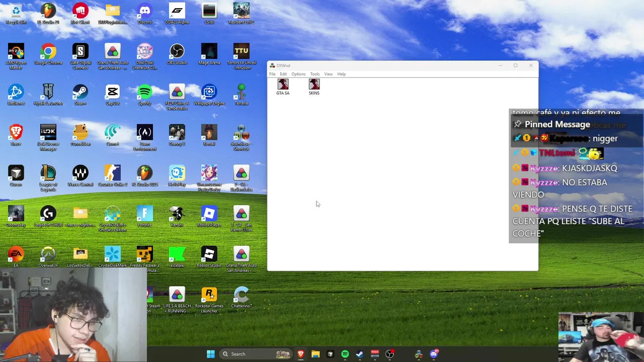This screenshot has height=362, width=644.
Task: Switch to OBS Studio on the taskbar
Action: click(x=390, y=354)
